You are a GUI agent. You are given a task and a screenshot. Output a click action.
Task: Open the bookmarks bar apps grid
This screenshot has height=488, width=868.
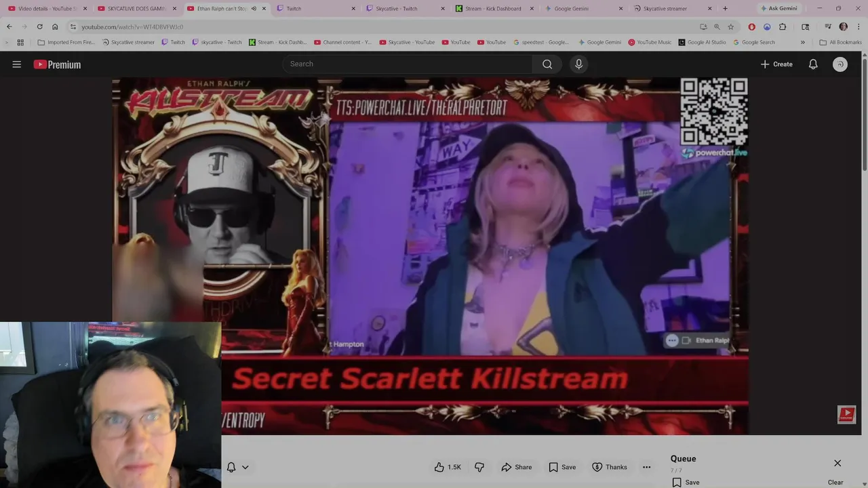tap(20, 42)
